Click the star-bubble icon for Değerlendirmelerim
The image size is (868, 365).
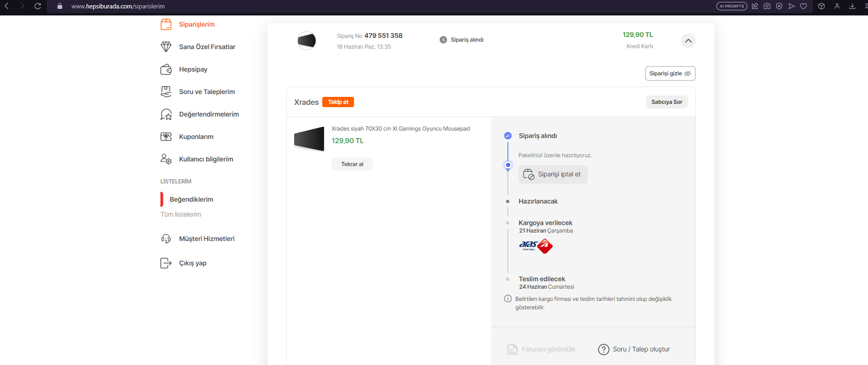coord(166,114)
